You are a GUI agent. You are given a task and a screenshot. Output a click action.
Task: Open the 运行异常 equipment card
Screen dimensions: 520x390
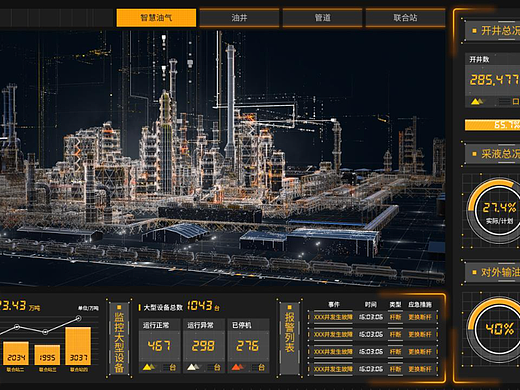pos(204,345)
